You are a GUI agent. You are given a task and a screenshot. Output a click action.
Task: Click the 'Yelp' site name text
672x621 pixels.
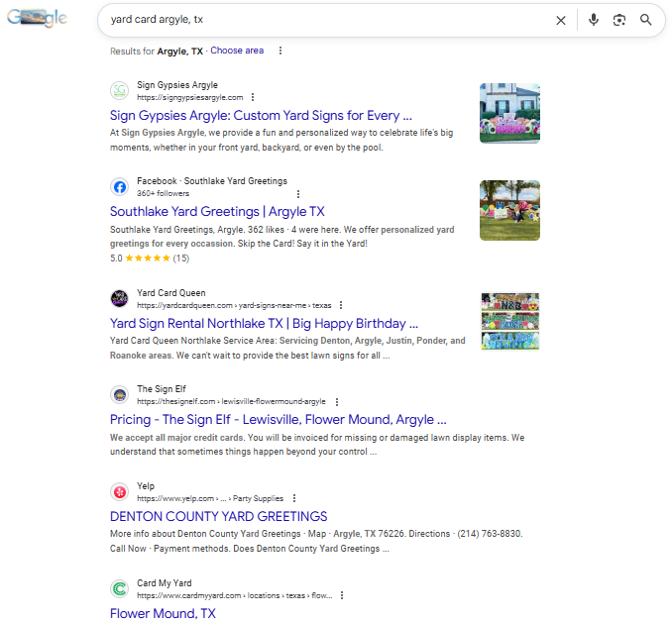click(146, 486)
